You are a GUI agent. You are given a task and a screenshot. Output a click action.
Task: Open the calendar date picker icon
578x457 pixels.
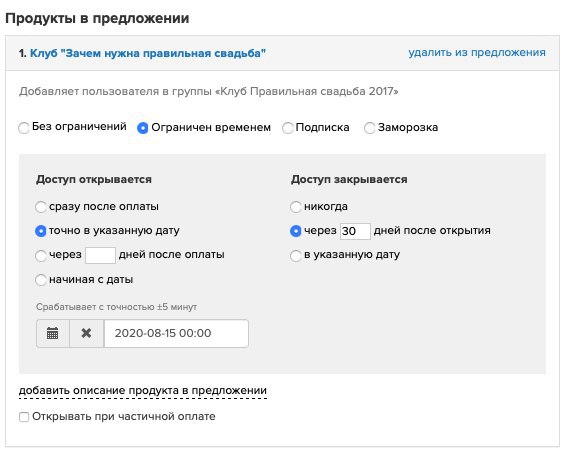coord(53,333)
